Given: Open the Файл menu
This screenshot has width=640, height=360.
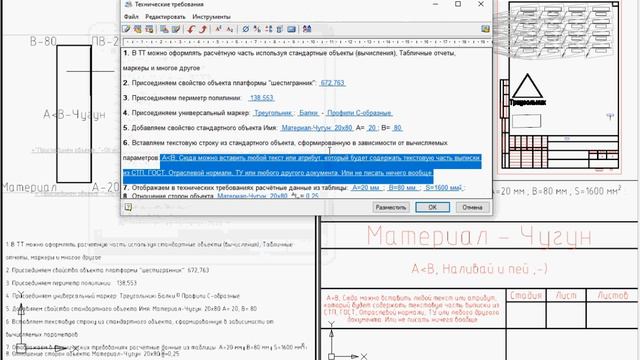Looking at the screenshot, I should tap(131, 17).
